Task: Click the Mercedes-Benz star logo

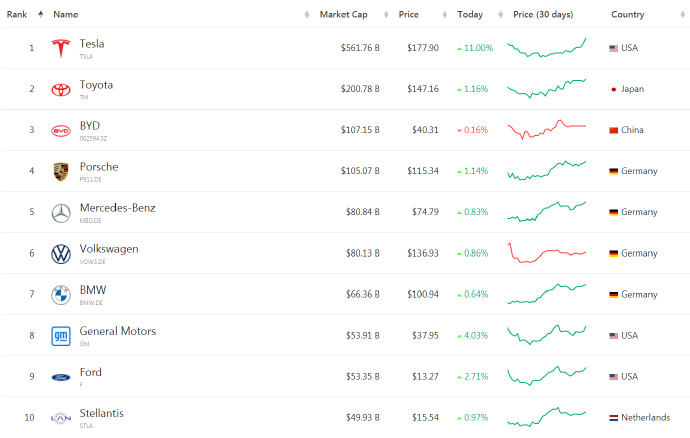Action: tap(61, 213)
